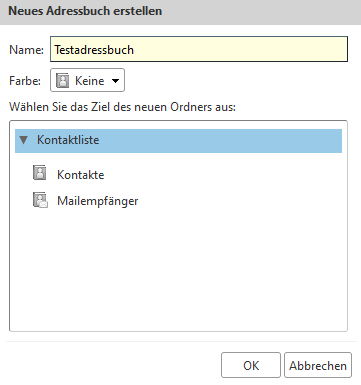Select the Kontaktliste row
Image resolution: width=361 pixels, height=385 pixels.
[178, 141]
